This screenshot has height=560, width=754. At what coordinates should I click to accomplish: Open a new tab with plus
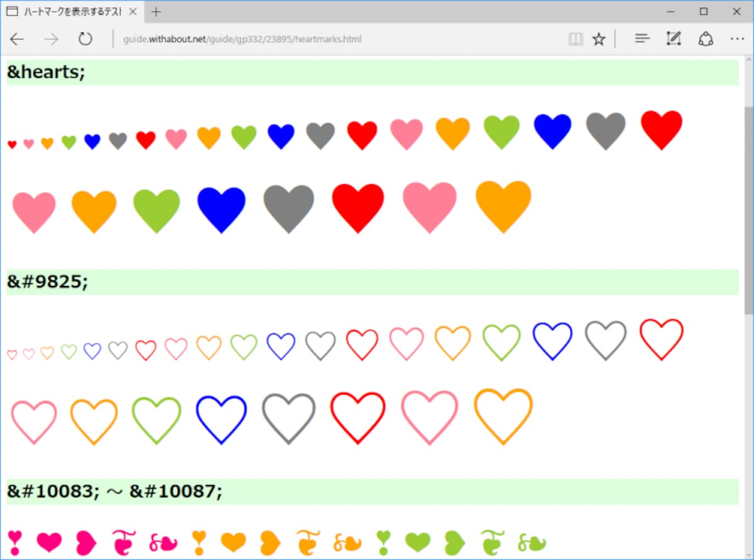click(156, 11)
